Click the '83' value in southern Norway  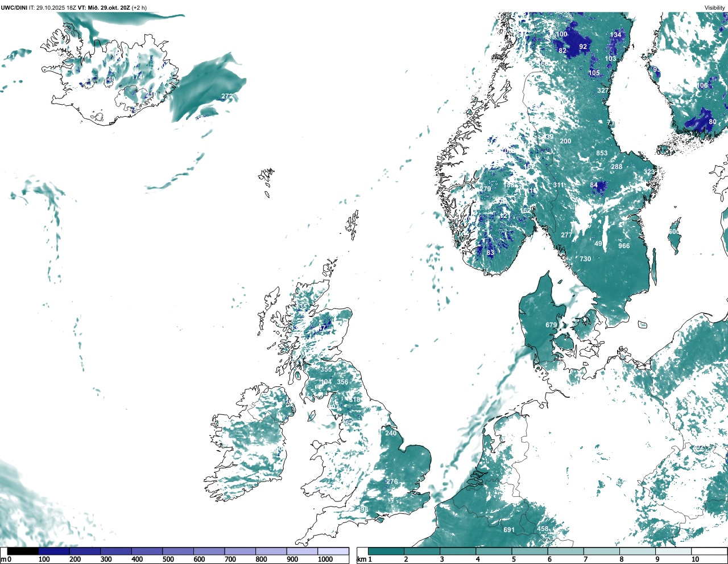(490, 253)
